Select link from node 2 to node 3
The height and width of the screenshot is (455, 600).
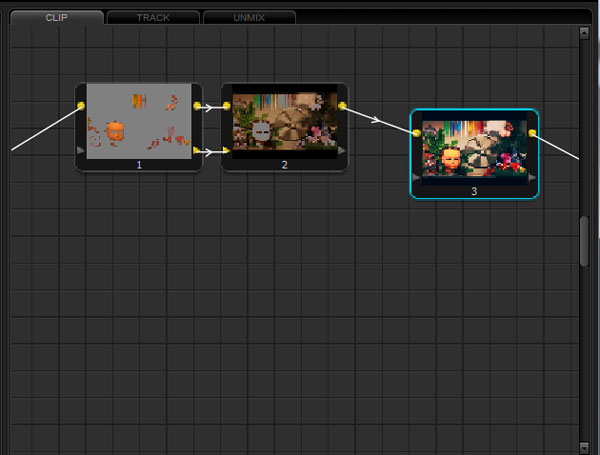coord(379,120)
